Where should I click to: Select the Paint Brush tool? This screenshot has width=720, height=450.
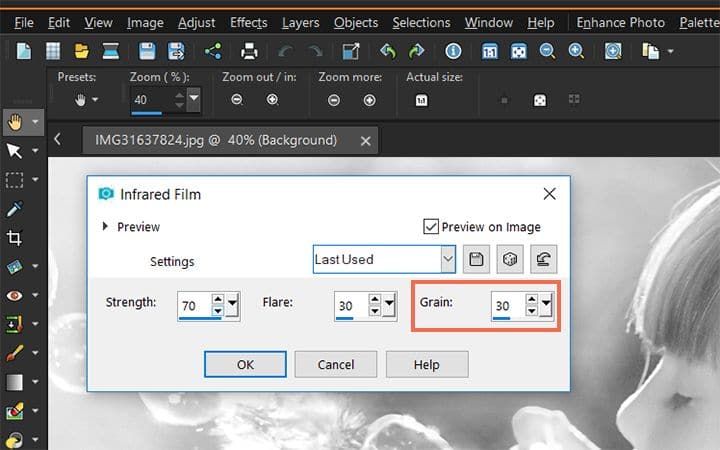click(x=14, y=353)
